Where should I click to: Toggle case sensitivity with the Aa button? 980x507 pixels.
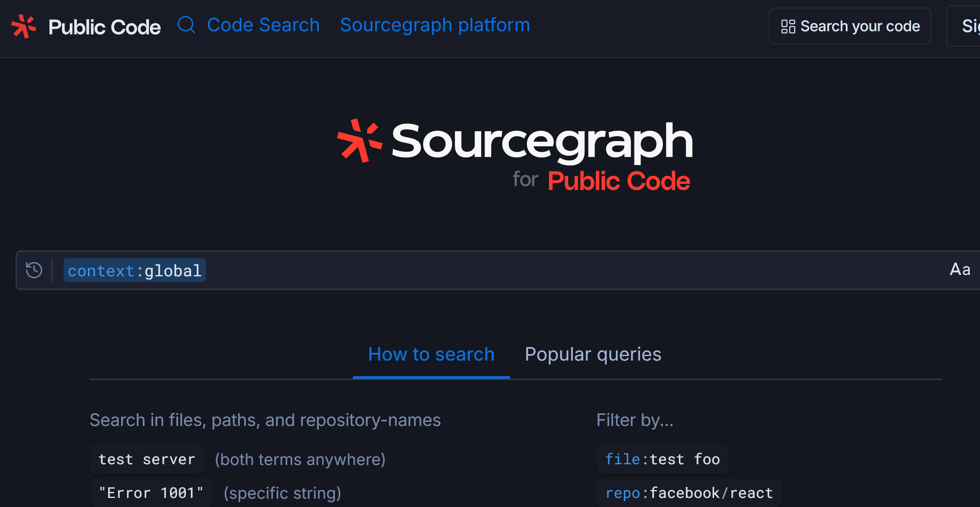click(x=960, y=270)
